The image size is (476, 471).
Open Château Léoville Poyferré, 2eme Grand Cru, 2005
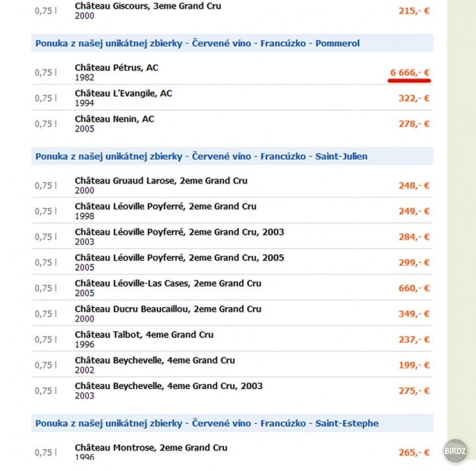pyautogui.click(x=179, y=258)
